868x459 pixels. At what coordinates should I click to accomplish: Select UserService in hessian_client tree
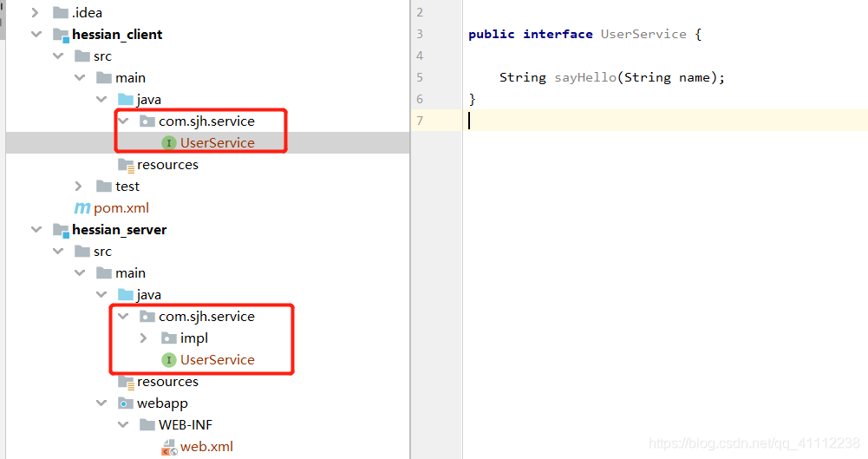click(x=218, y=143)
